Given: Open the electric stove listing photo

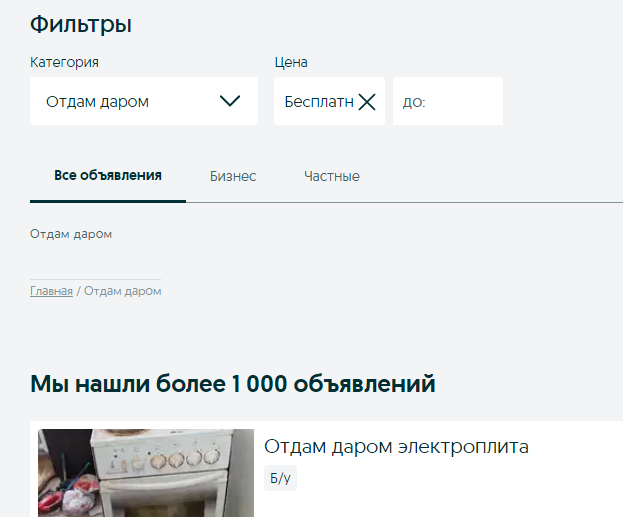Looking at the screenshot, I should (x=146, y=473).
